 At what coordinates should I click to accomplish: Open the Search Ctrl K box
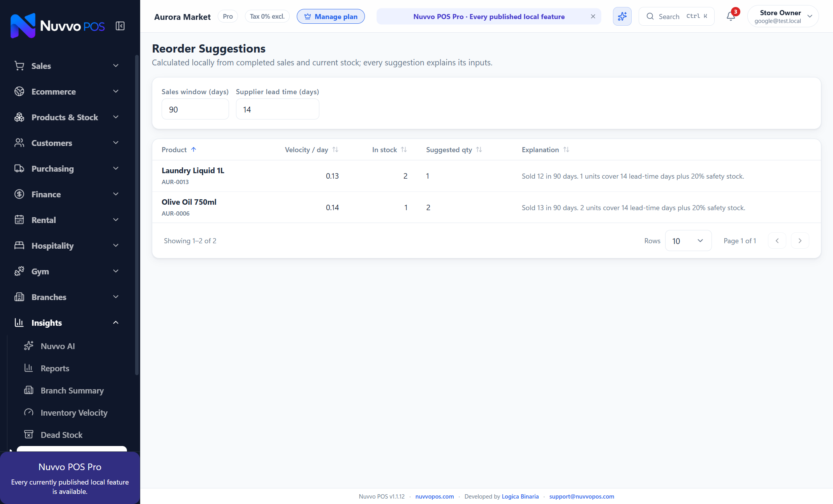(x=676, y=16)
